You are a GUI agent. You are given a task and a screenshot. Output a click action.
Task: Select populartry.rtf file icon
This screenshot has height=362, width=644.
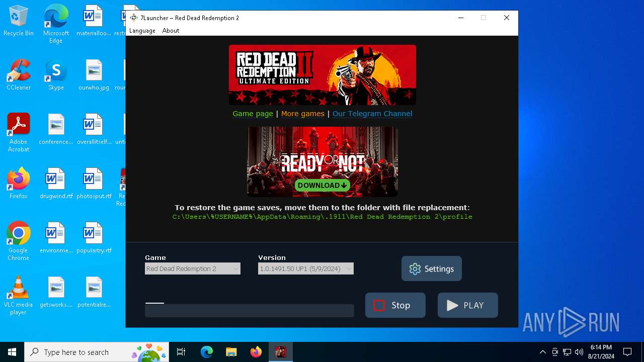click(x=94, y=238)
